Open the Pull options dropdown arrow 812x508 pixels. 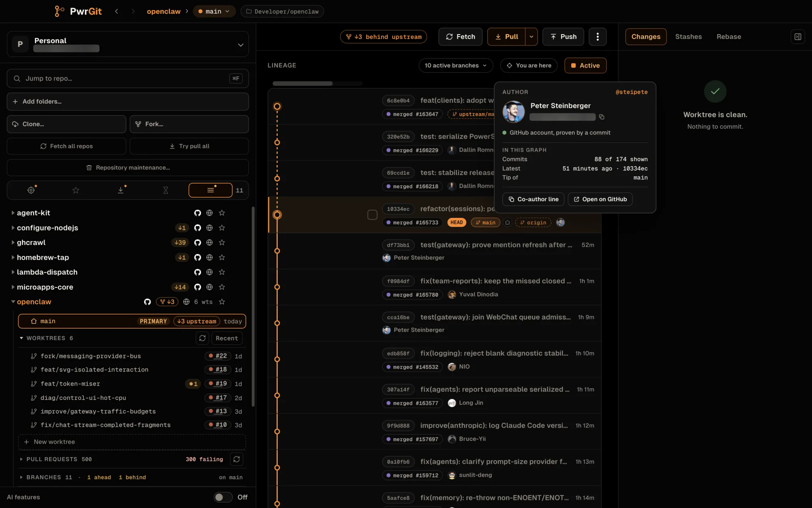(531, 37)
